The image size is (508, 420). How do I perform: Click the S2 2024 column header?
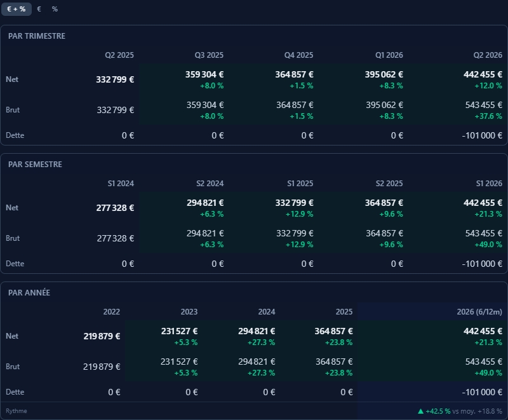click(x=210, y=184)
